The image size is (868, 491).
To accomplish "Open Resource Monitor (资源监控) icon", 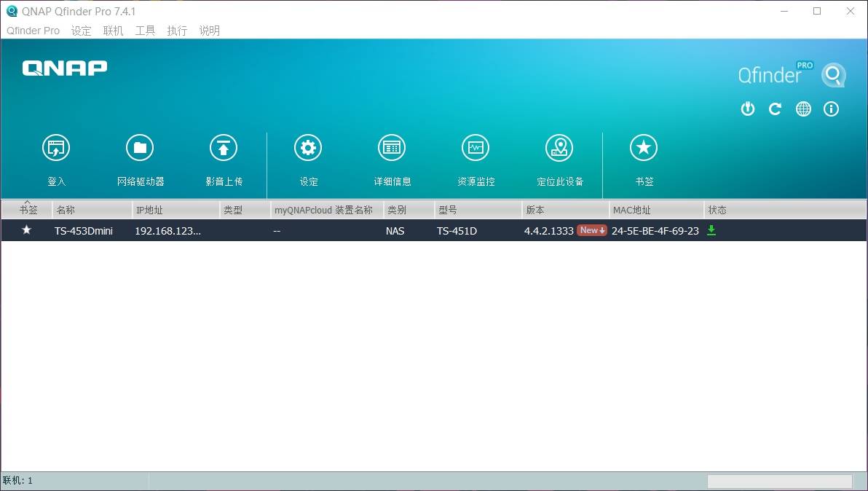I will click(x=476, y=148).
